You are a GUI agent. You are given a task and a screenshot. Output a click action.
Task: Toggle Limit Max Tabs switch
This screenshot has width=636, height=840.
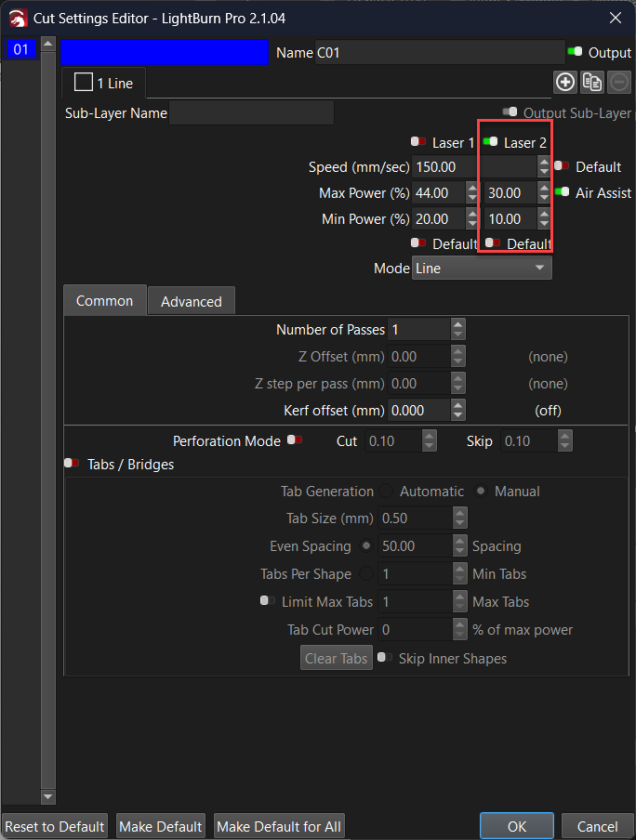268,600
